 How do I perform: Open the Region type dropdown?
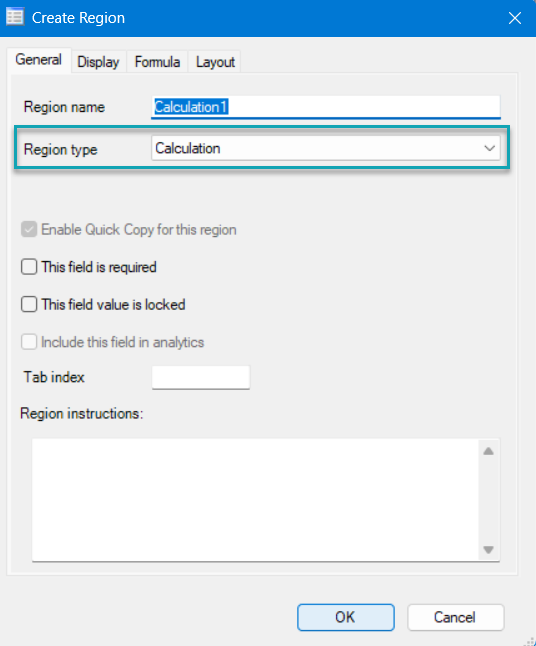click(x=326, y=148)
